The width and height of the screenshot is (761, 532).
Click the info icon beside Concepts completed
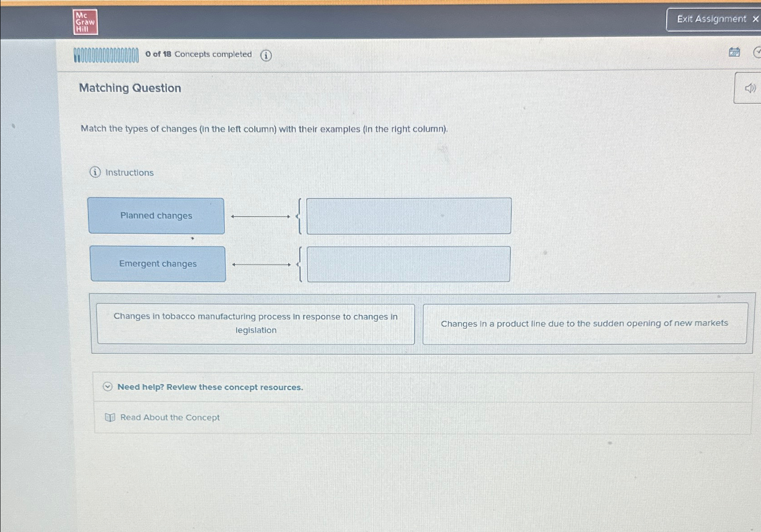click(x=266, y=56)
